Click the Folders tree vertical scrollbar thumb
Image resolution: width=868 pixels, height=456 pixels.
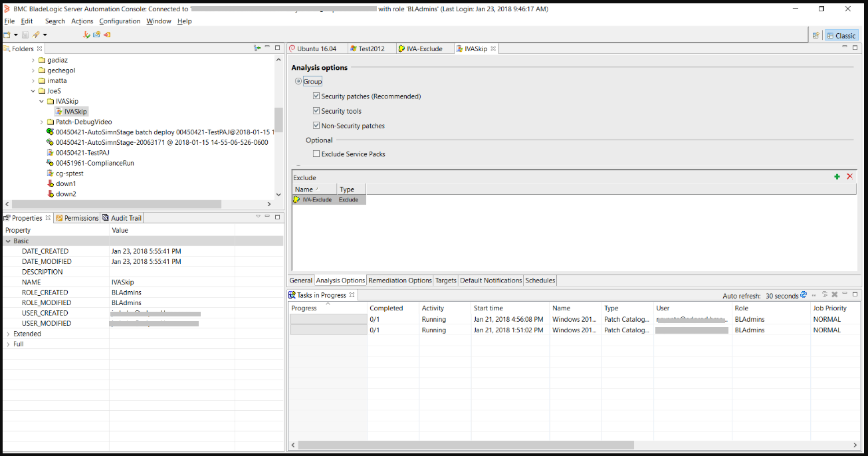pos(278,120)
